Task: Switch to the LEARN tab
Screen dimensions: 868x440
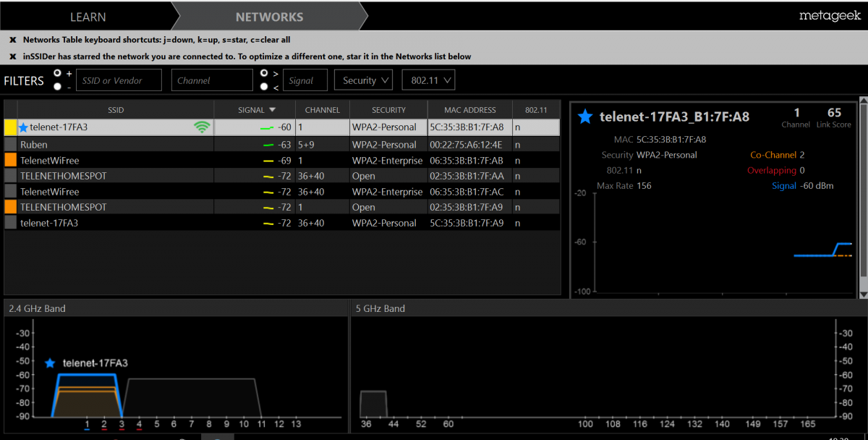Action: [88, 17]
